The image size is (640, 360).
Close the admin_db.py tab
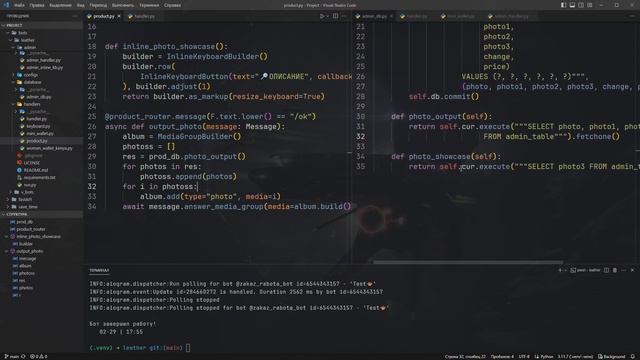point(391,16)
